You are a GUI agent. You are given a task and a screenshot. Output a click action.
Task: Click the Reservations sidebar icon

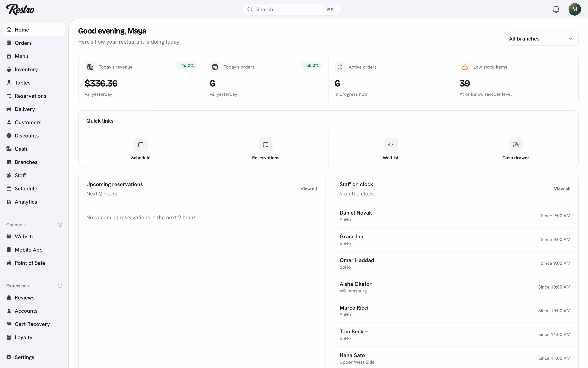tap(9, 96)
